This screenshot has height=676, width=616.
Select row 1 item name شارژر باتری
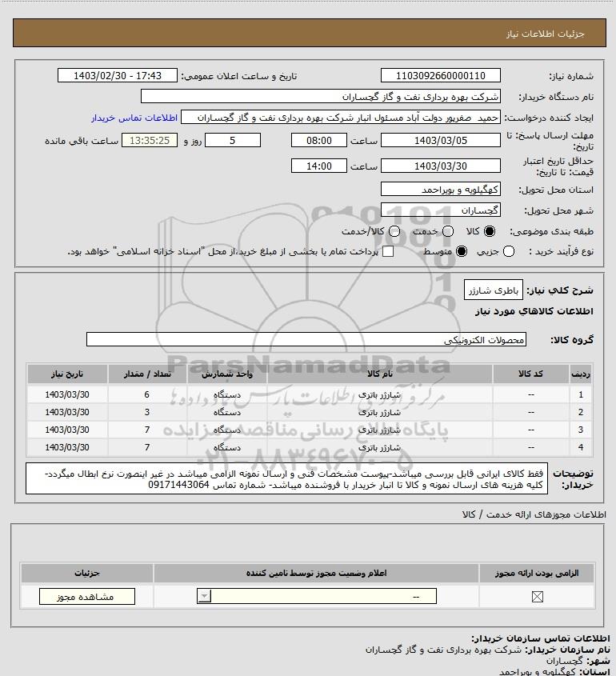(x=380, y=394)
